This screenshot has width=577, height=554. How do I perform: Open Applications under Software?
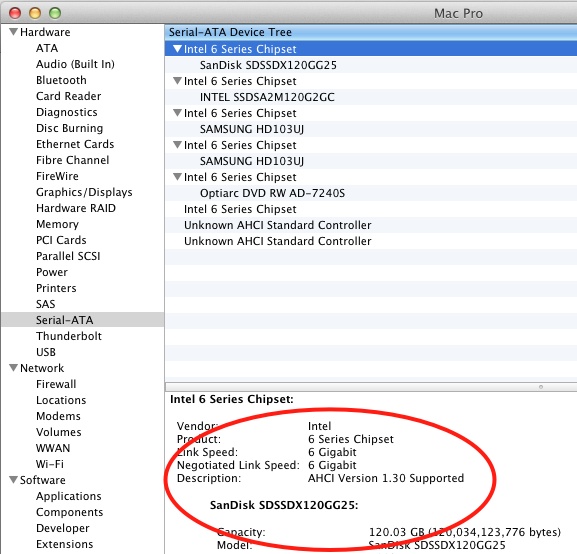pos(68,496)
